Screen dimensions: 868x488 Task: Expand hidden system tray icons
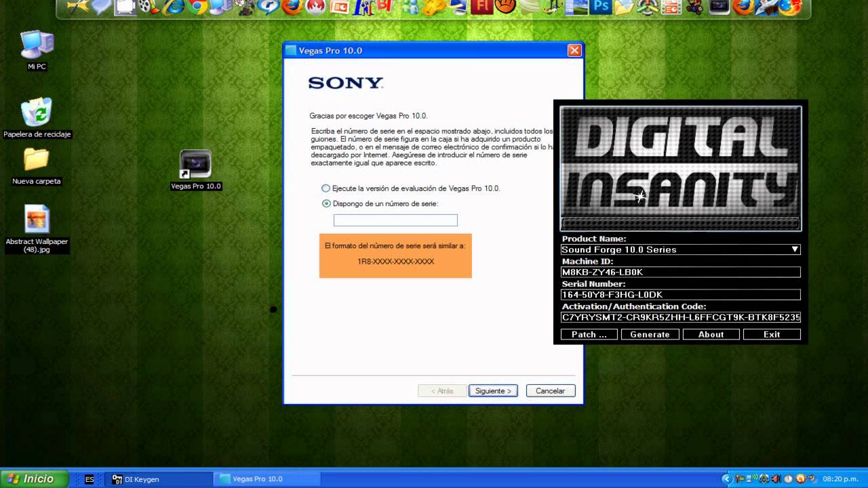coord(727,479)
